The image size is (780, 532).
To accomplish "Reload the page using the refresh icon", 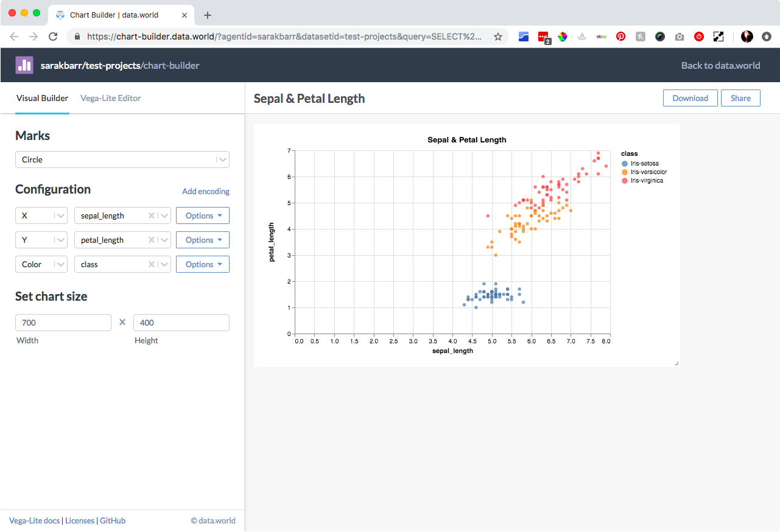I will coord(52,37).
